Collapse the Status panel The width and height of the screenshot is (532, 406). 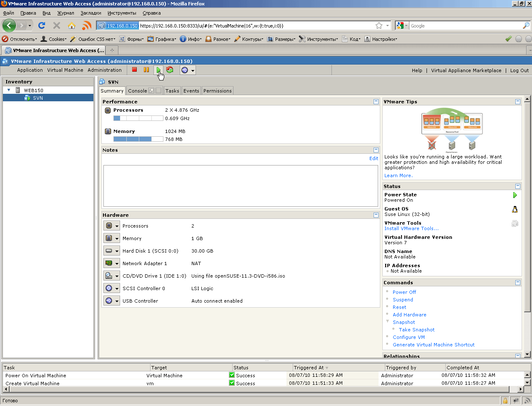coord(518,186)
